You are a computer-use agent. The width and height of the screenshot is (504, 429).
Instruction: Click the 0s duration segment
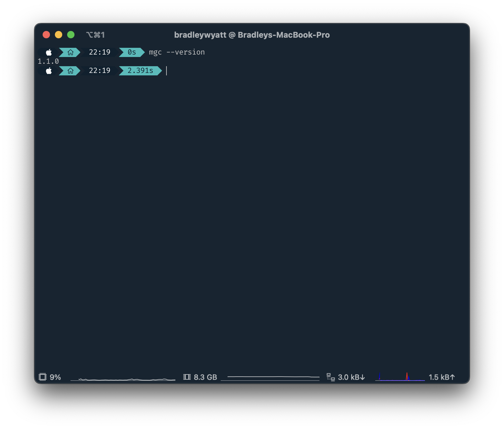132,52
